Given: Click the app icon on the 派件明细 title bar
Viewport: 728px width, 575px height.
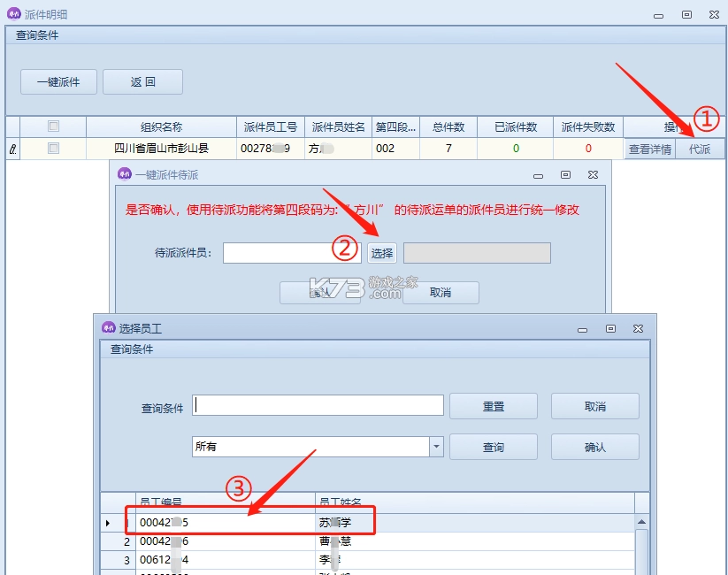Looking at the screenshot, I should 14,14.
